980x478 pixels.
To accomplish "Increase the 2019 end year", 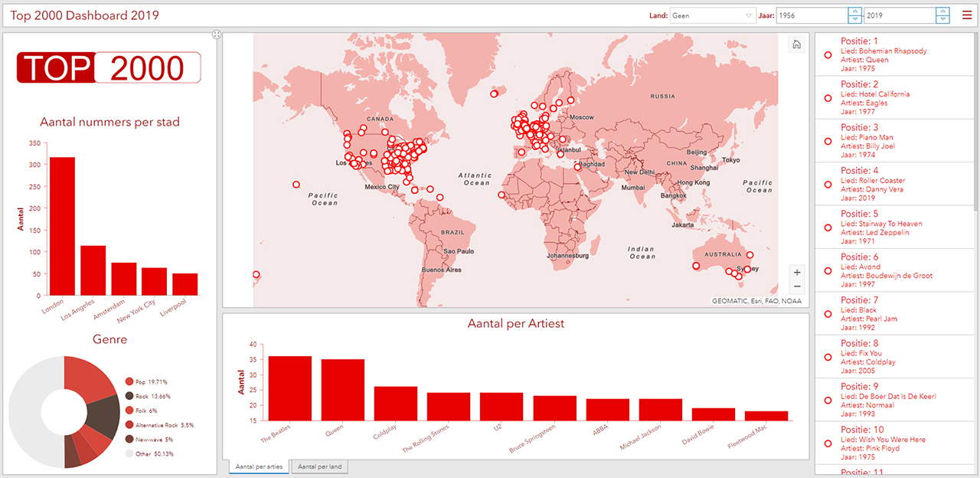I will (942, 11).
